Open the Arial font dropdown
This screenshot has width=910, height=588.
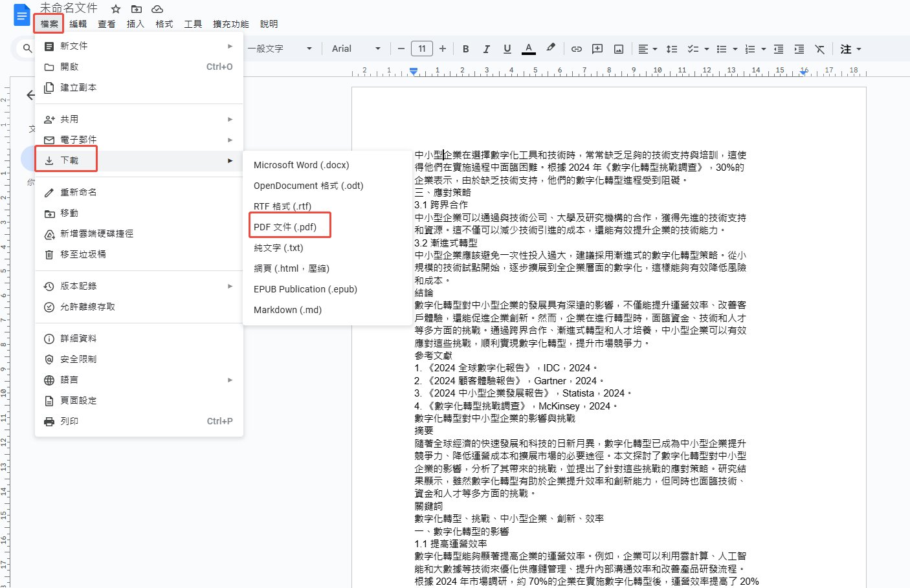coord(356,49)
